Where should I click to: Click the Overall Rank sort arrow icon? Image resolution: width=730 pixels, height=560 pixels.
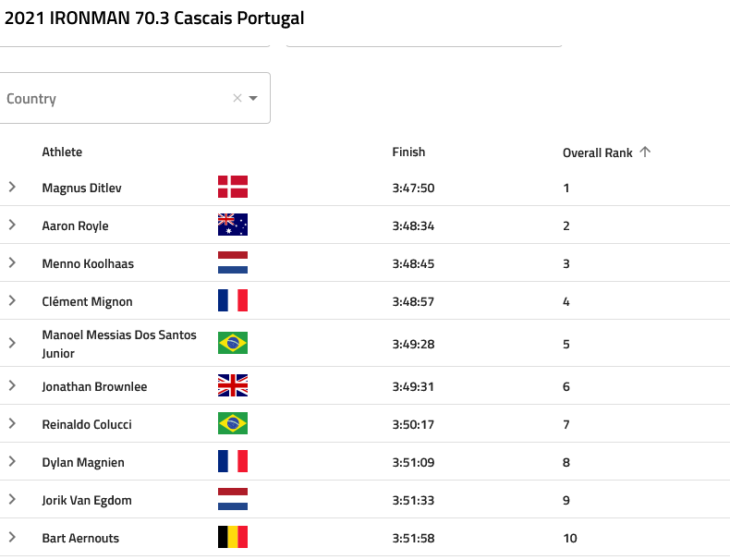pyautogui.click(x=645, y=152)
